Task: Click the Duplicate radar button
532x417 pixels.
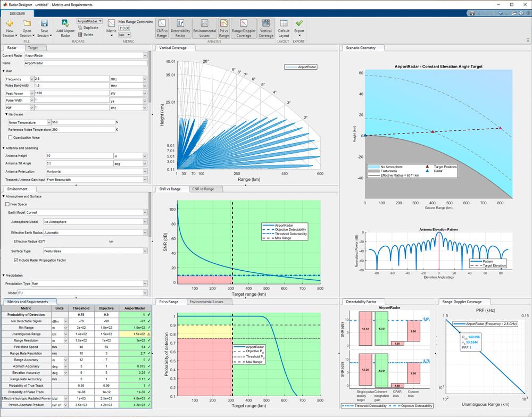Action: click(x=88, y=27)
